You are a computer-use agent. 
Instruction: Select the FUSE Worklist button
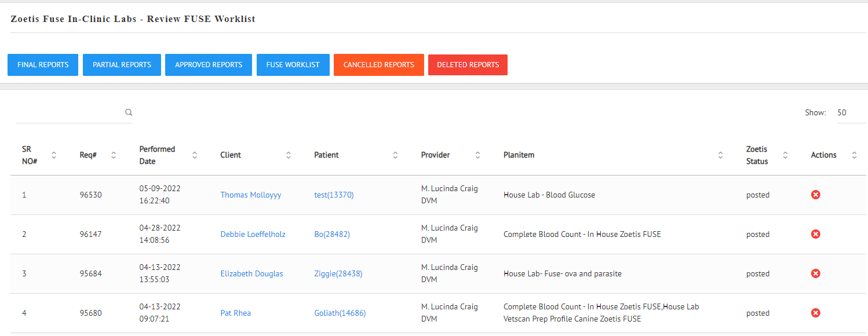pyautogui.click(x=293, y=65)
